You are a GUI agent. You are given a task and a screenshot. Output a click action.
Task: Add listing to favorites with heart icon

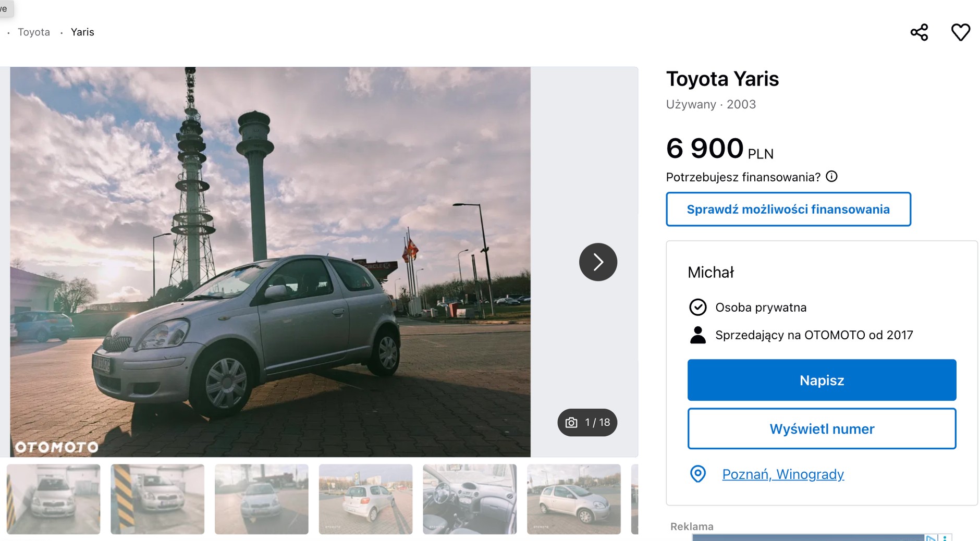click(961, 32)
